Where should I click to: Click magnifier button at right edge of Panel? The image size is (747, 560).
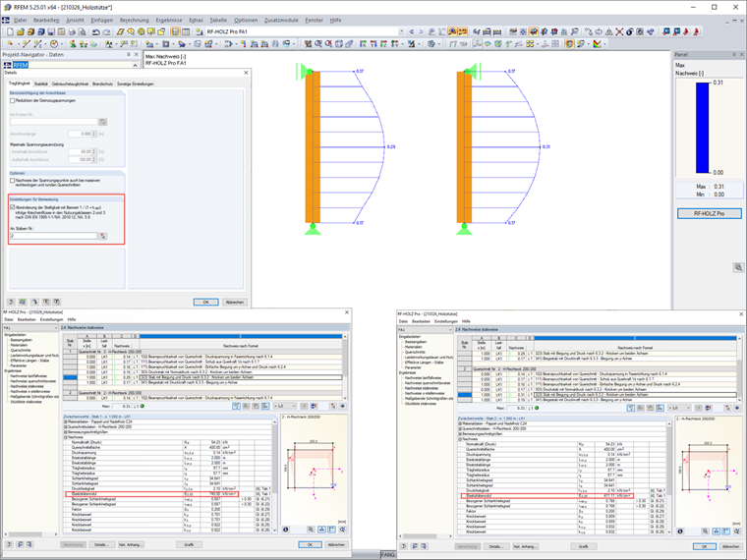pyautogui.click(x=738, y=267)
